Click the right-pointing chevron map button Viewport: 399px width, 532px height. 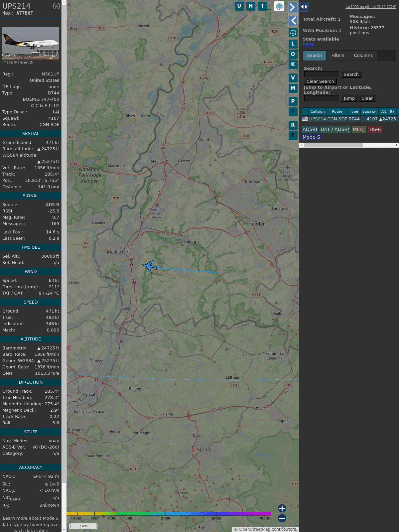pos(292,7)
